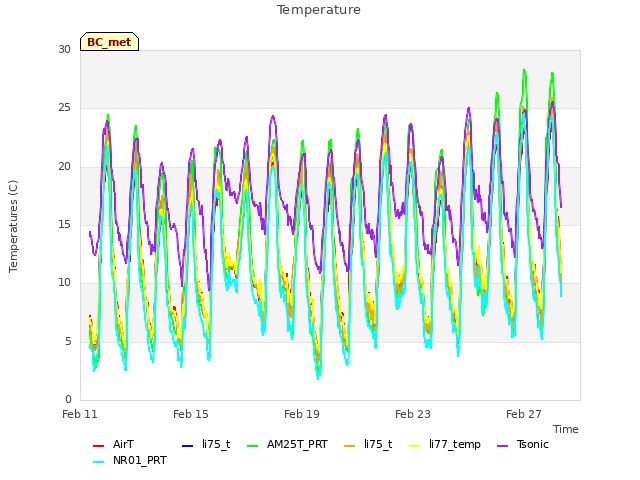Click the Feb 11 x-axis tick label
This screenshot has height=480, width=640.
pos(80,414)
